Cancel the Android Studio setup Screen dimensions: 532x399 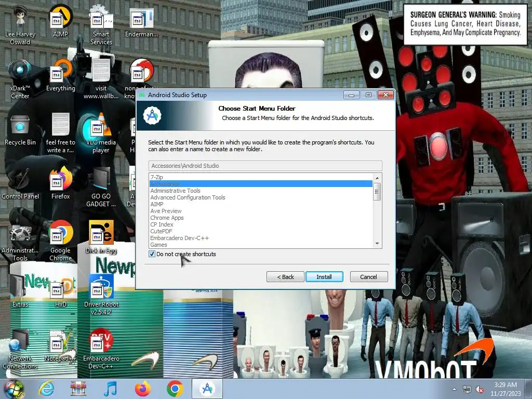368,277
